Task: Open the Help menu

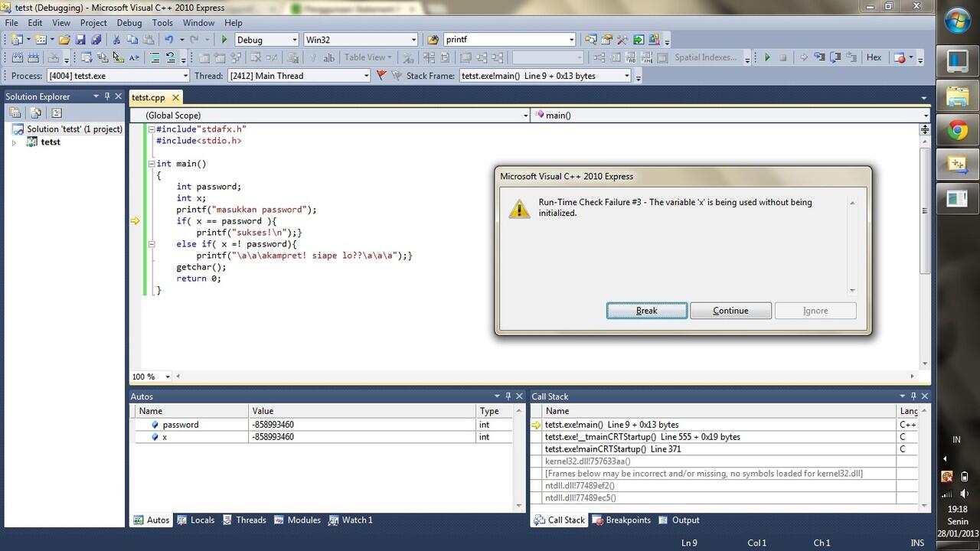Action: pos(234,23)
